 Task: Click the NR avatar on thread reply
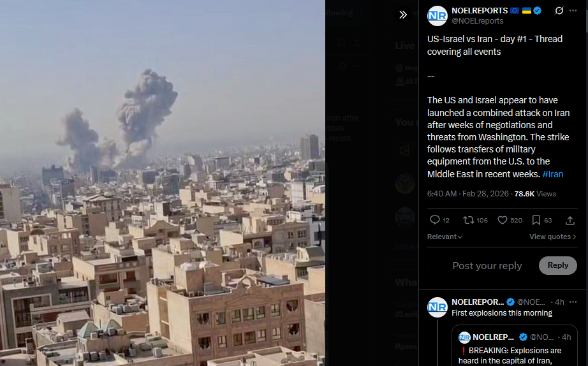coord(437,307)
